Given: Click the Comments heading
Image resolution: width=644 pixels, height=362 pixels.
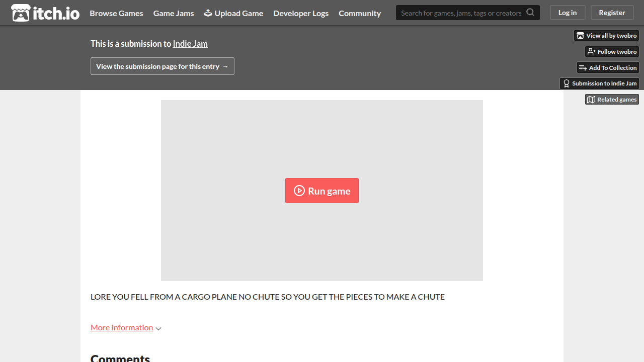Looking at the screenshot, I should pos(120,358).
